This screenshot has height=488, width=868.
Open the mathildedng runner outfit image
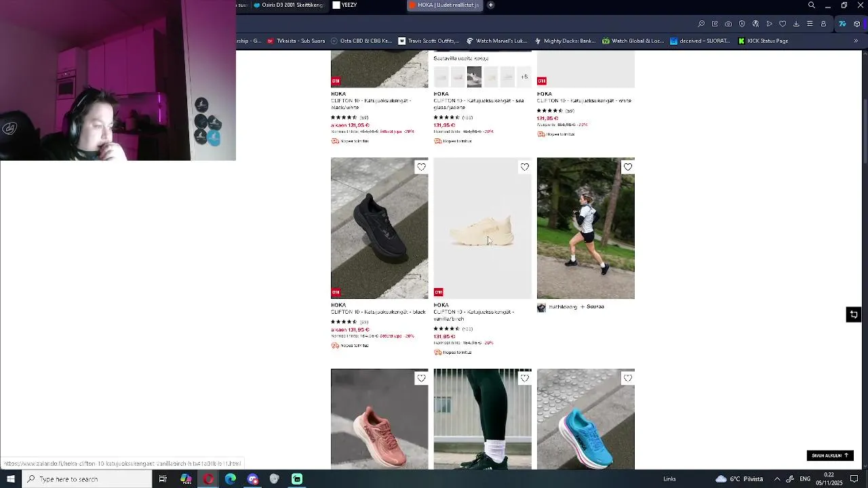585,228
